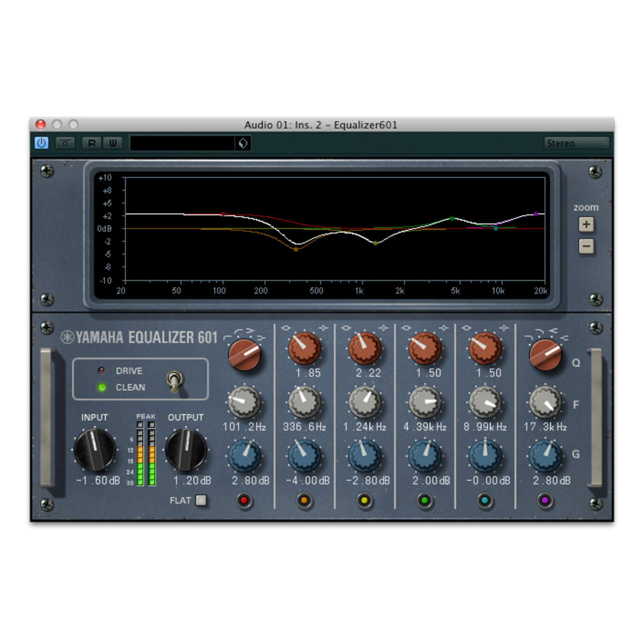Toggle the green band enable button
This screenshot has width=644, height=644.
click(425, 501)
